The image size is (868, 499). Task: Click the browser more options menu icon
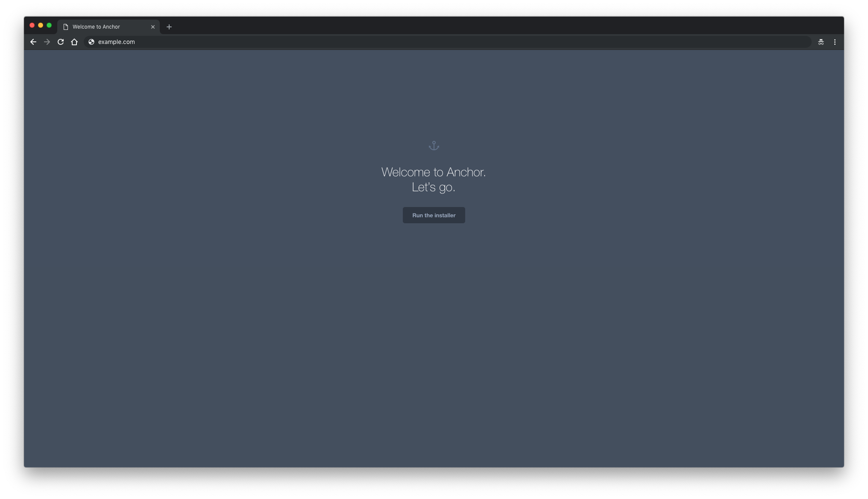click(835, 42)
